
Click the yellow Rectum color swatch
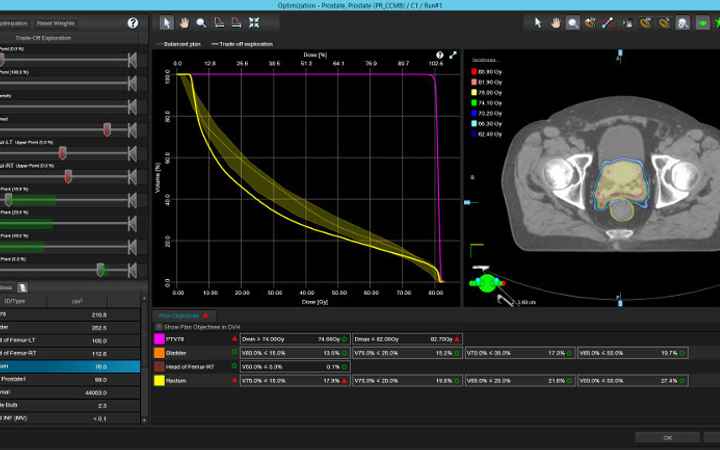coord(159,381)
